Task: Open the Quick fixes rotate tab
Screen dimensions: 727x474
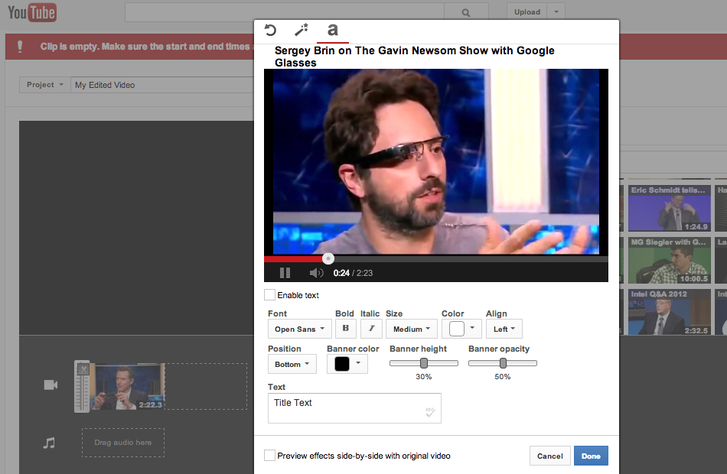Action: point(271,30)
